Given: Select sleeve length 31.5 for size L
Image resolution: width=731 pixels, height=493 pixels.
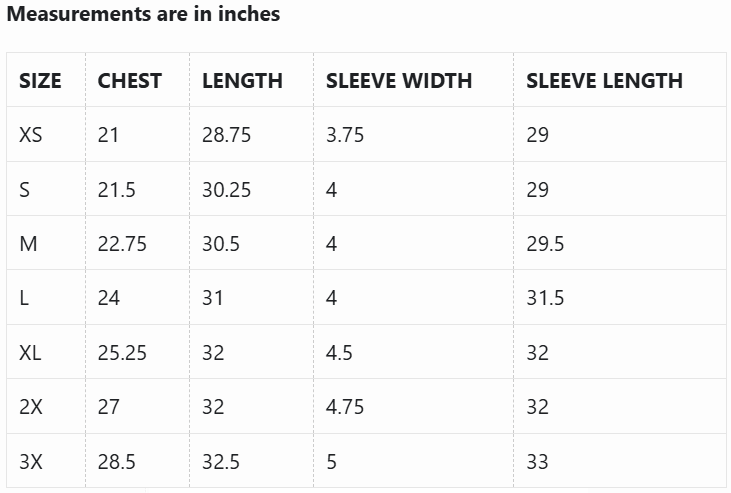Looking at the screenshot, I should tap(545, 298).
